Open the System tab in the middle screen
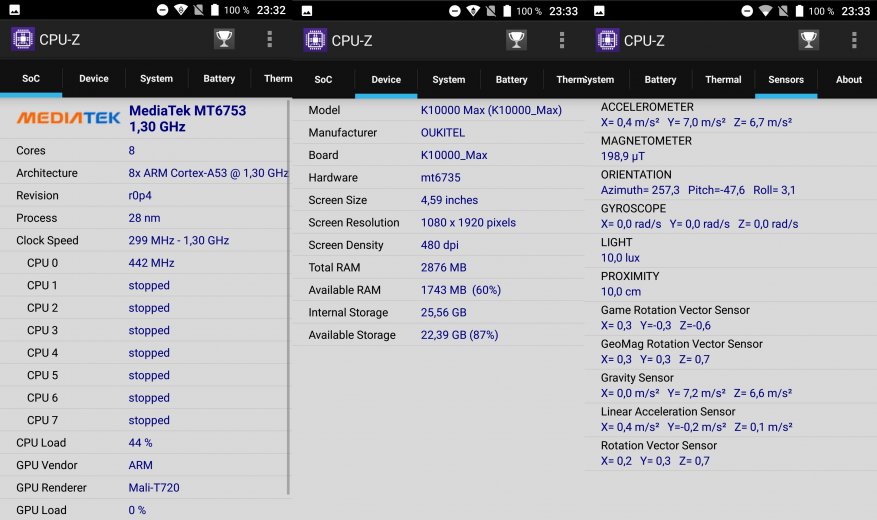 449,80
